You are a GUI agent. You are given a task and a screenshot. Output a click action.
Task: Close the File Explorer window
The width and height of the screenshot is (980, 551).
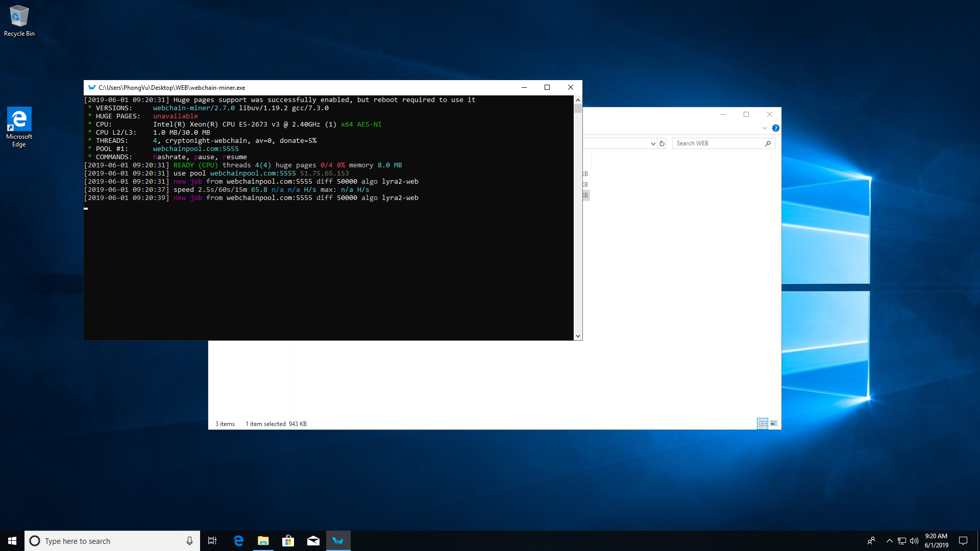pos(770,114)
